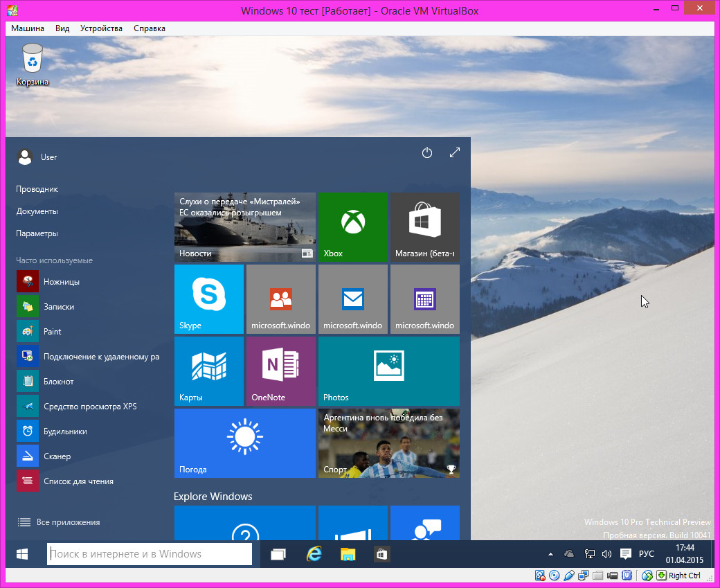Switch input language via РУС indicator
The height and width of the screenshot is (588, 720).
point(646,554)
